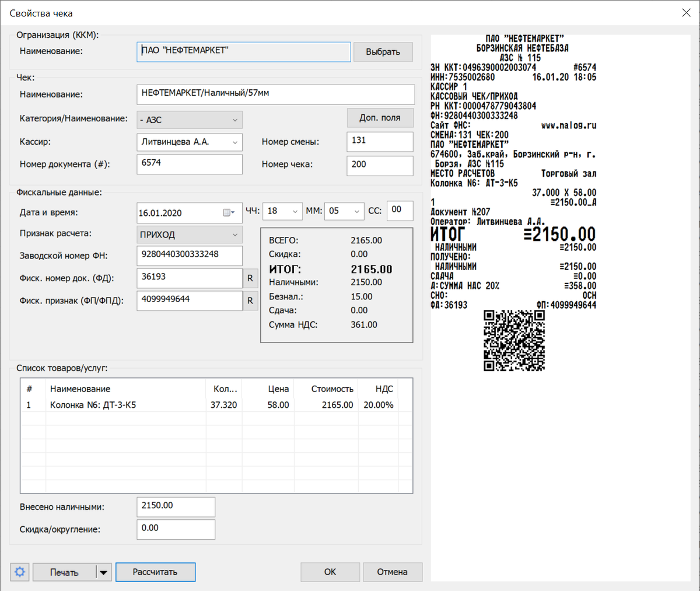The height and width of the screenshot is (591, 700).
Task: Click the Фиск. номер док. field 36193
Action: click(x=190, y=278)
